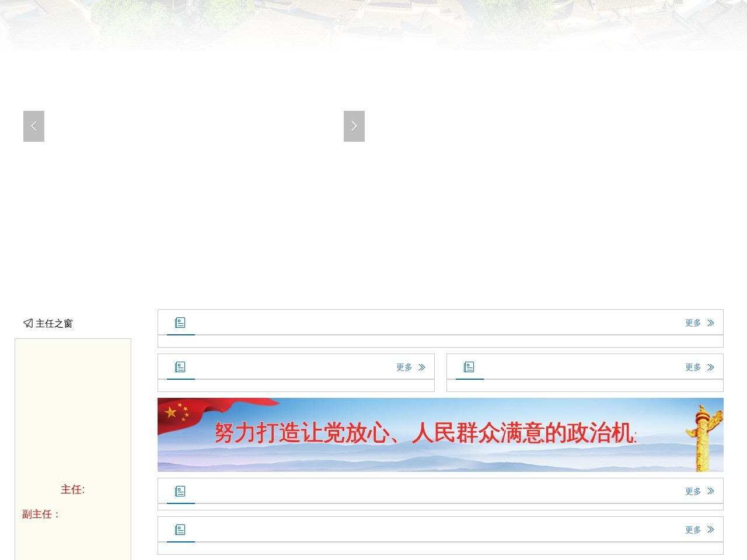Click the beige sidebar panel under 主任之窗
Image resolution: width=747 pixels, height=560 pixels.
pos(72,408)
